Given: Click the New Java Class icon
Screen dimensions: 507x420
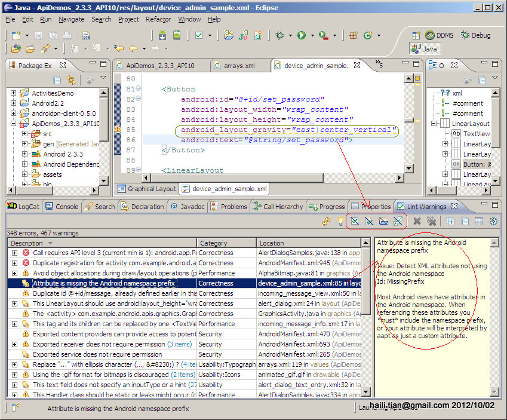Looking at the screenshot, I should point(368,35).
